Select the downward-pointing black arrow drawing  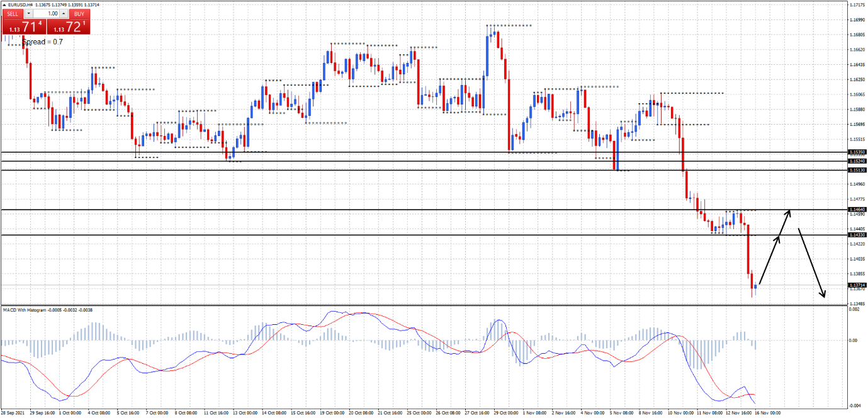811,263
